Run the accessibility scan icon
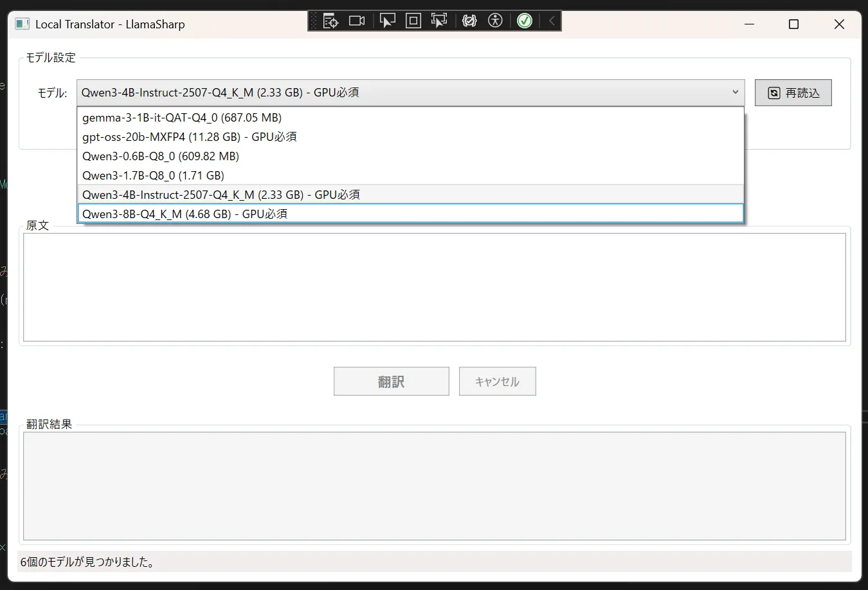 click(x=495, y=21)
